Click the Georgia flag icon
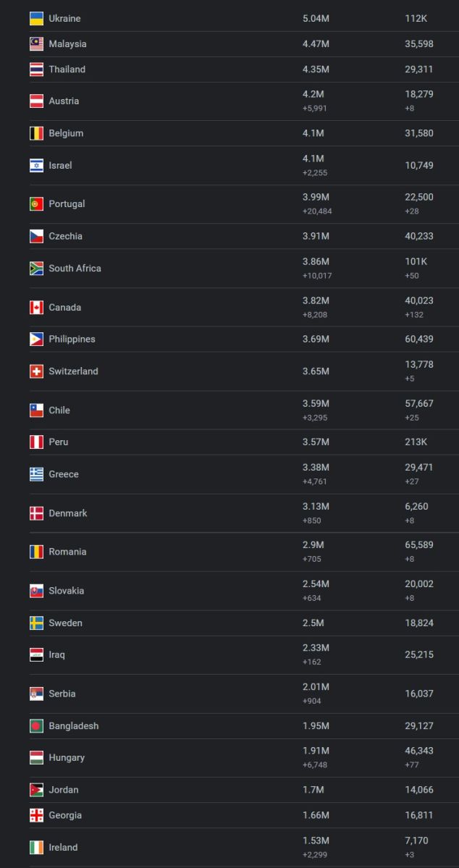 tap(36, 815)
